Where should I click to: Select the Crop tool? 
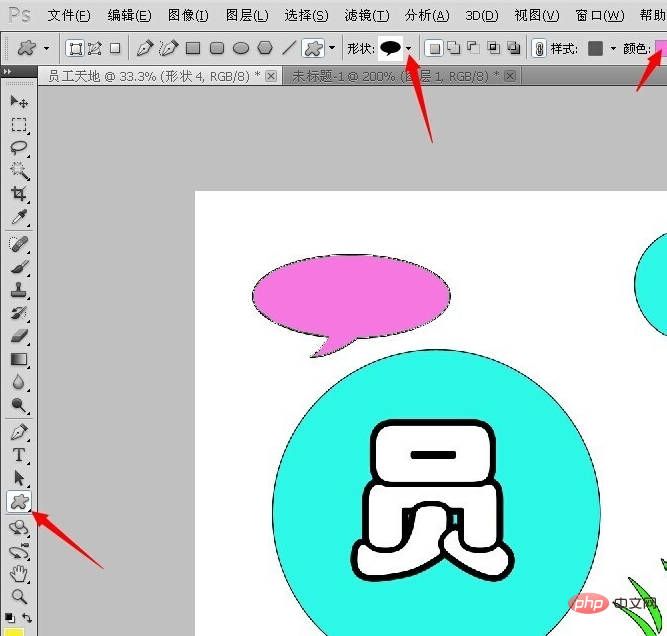[19, 194]
